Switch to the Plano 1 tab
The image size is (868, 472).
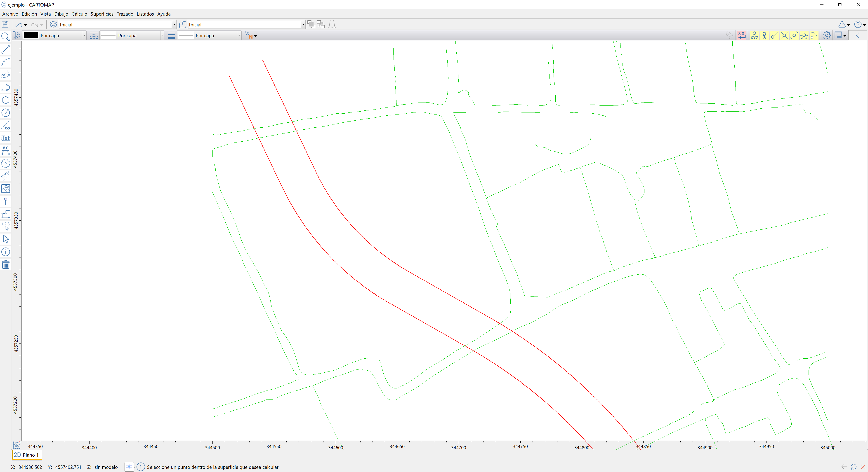tap(27, 455)
